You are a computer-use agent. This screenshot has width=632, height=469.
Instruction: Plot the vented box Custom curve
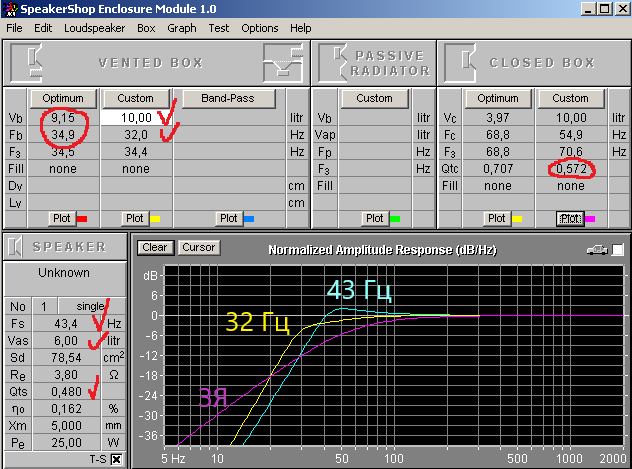click(135, 218)
